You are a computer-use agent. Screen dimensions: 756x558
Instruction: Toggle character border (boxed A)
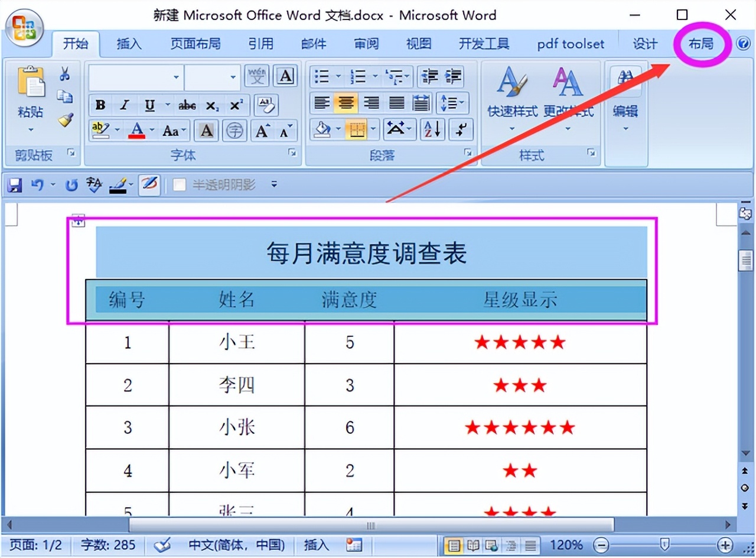pos(286,76)
